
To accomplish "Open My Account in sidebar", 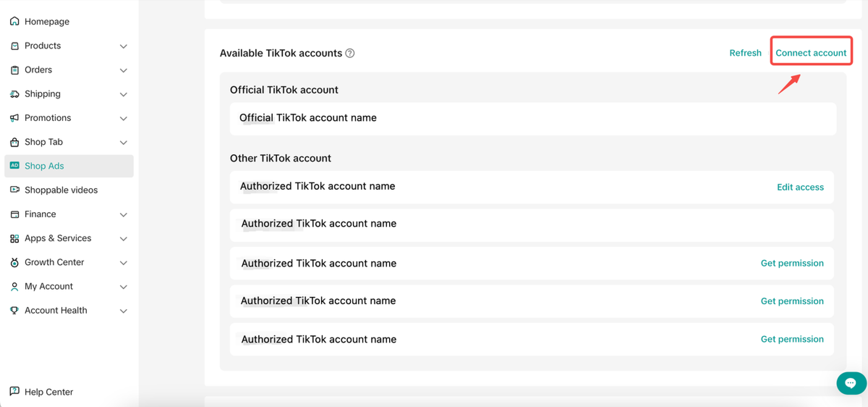I will coord(49,286).
